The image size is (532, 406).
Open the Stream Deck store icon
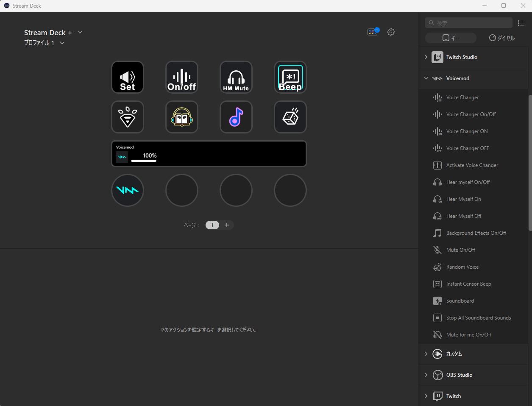click(x=373, y=32)
